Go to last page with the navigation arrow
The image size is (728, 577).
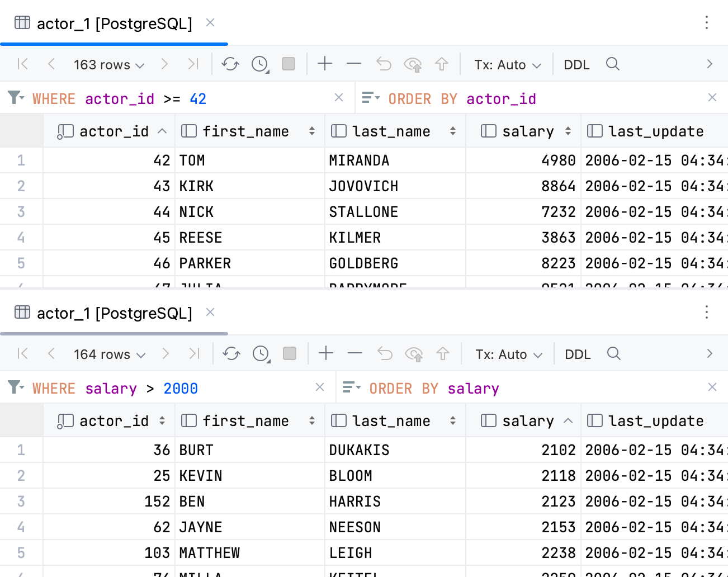point(193,64)
